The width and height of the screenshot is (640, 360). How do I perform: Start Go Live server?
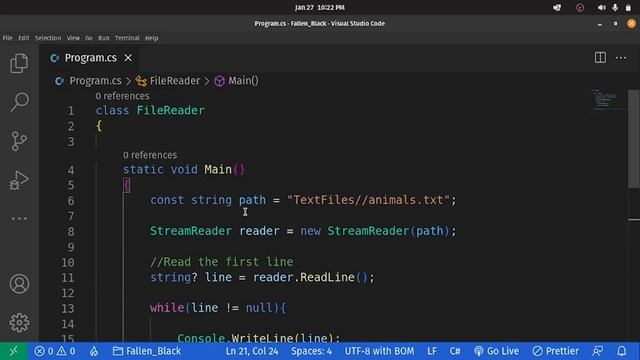coord(496,351)
